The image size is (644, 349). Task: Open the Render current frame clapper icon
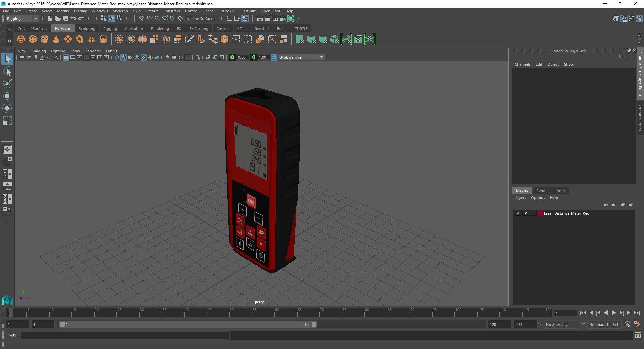coord(268,19)
